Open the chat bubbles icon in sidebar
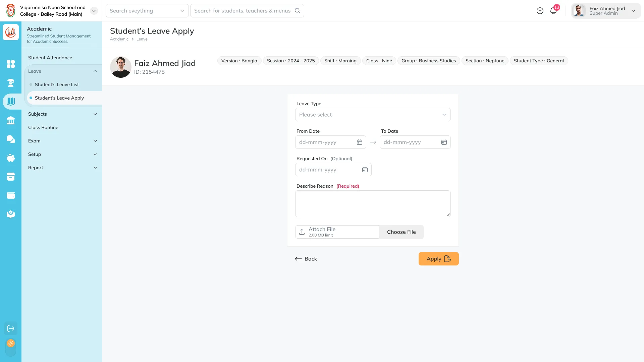 pyautogui.click(x=11, y=139)
